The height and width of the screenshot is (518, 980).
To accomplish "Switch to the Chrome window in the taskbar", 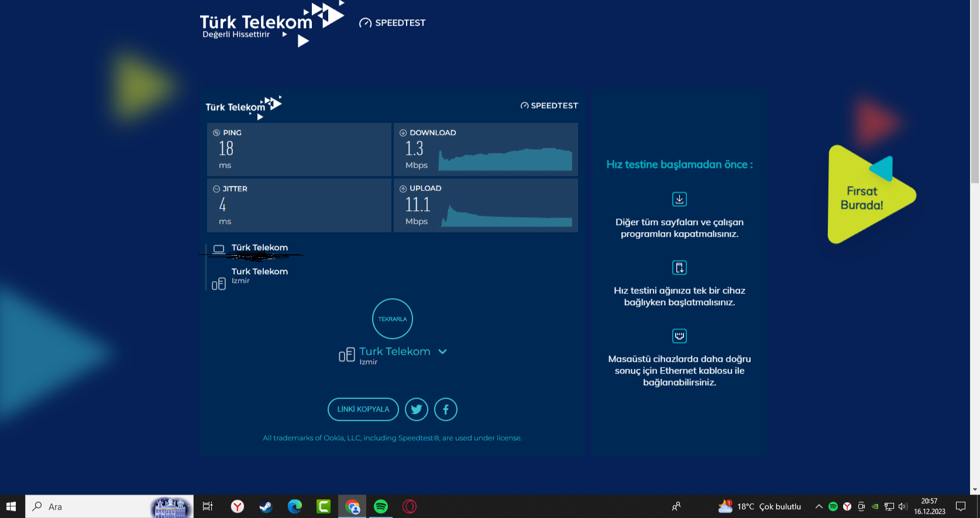I will 352,506.
